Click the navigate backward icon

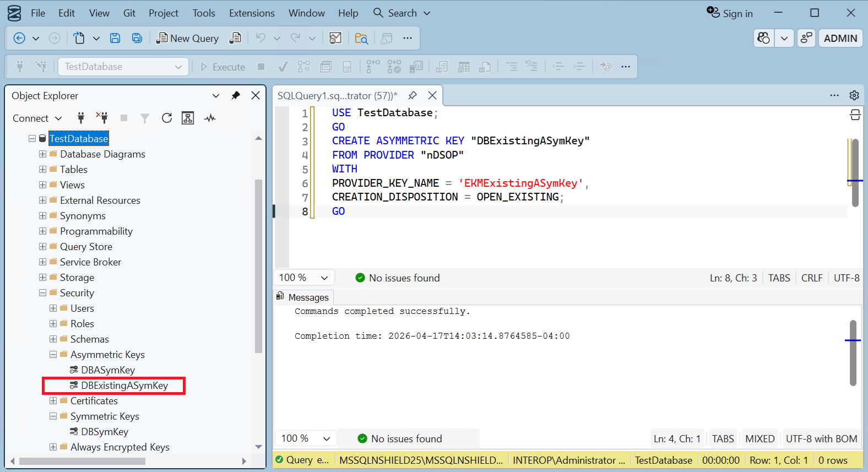tap(19, 38)
